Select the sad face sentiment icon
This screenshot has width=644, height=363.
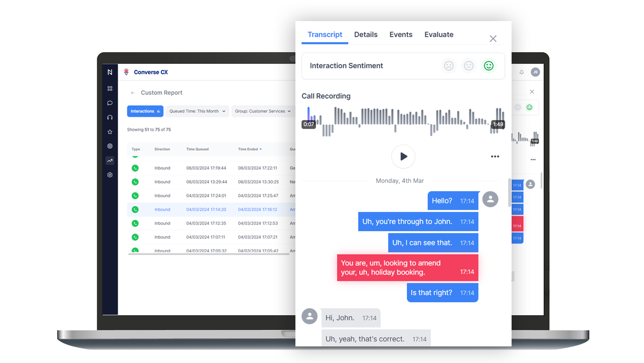[x=448, y=66]
